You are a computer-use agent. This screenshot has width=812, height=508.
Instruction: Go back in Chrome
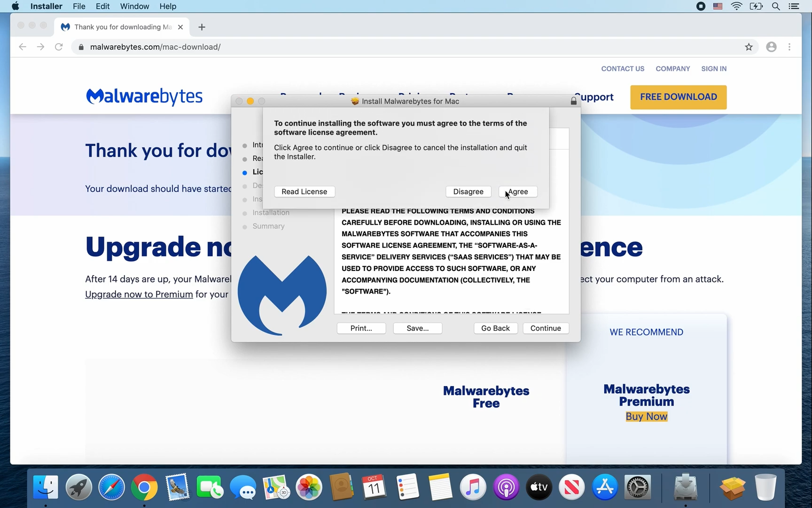click(x=22, y=47)
